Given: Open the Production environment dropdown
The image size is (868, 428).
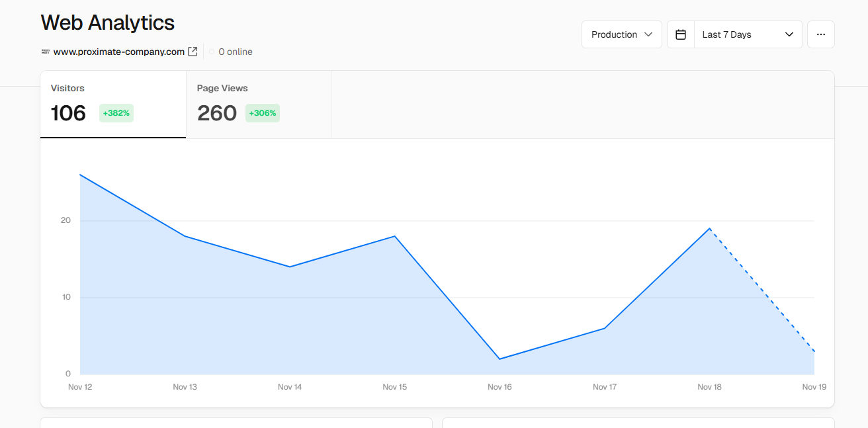Looking at the screenshot, I should point(621,34).
